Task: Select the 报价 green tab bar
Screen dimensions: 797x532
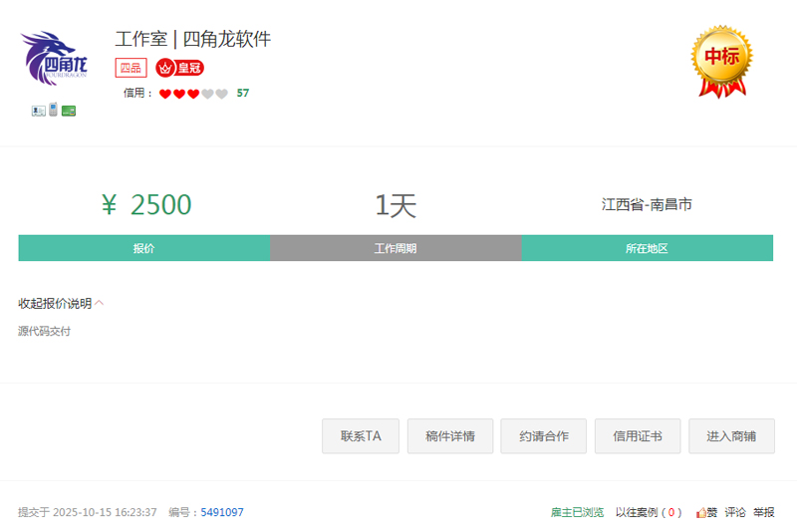Action: pos(144,248)
